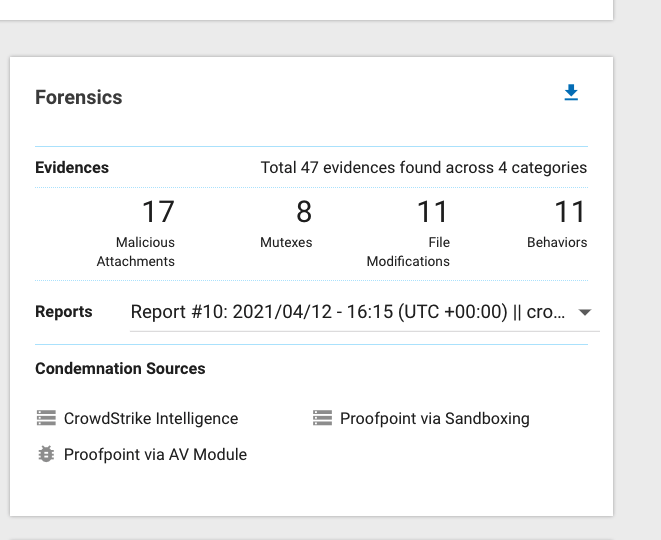Screen dimensions: 661x540
Task: Click the CrowdStrike Intelligence server icon
Action: 46,418
